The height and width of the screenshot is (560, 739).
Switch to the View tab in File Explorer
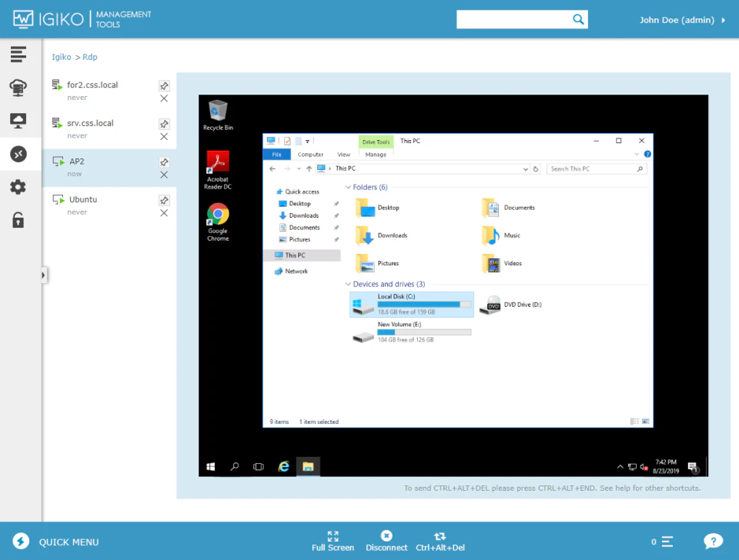[343, 154]
